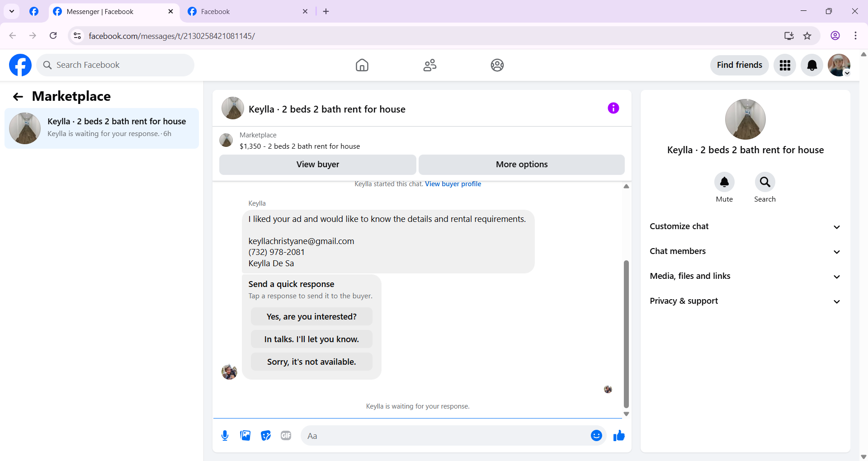
Task: Click the browser address bar URL
Action: click(172, 36)
